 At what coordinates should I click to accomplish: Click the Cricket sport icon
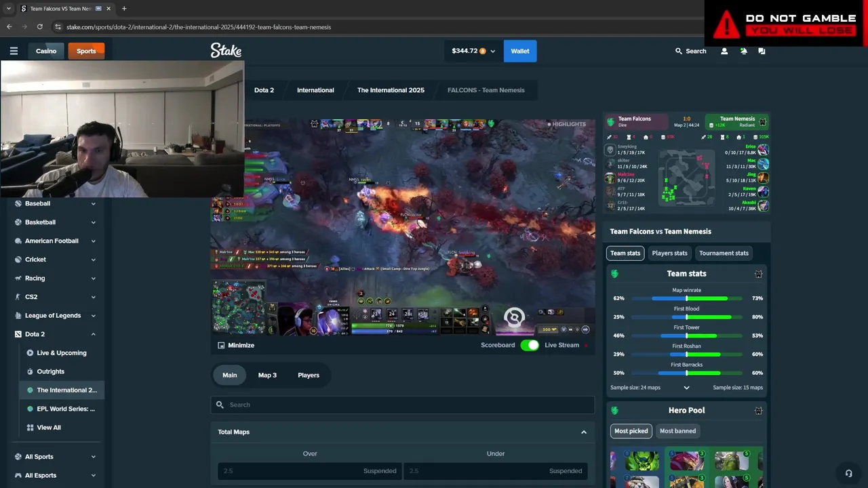pos(19,260)
